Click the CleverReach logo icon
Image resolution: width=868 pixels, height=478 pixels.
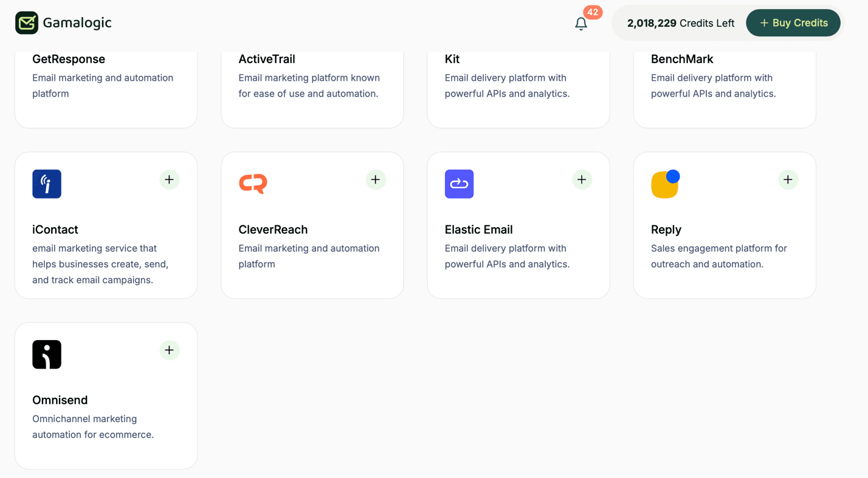(253, 184)
